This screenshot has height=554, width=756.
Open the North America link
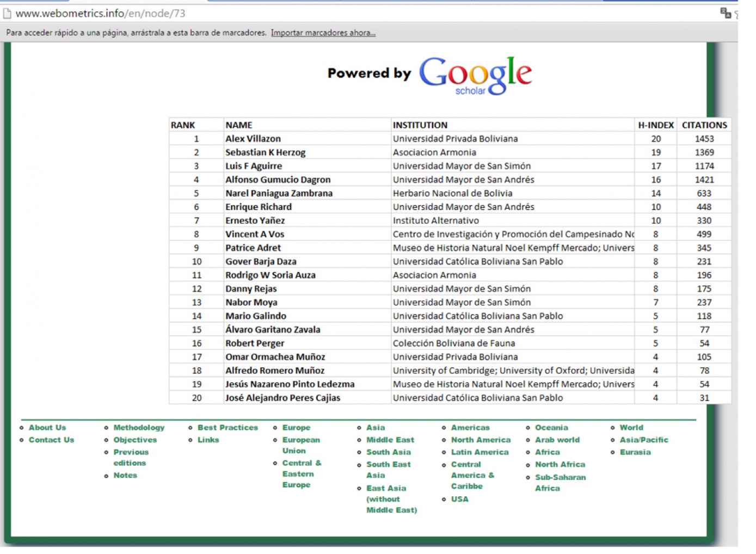click(481, 440)
